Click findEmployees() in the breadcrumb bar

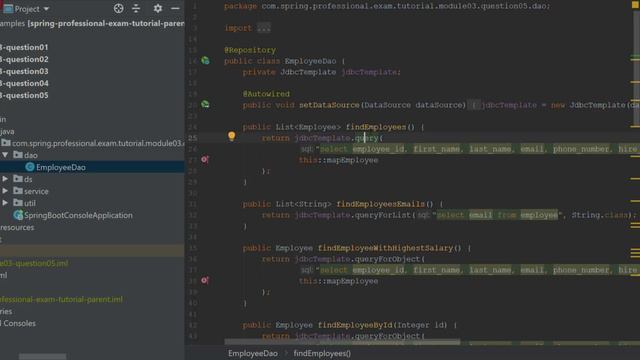[322, 353]
